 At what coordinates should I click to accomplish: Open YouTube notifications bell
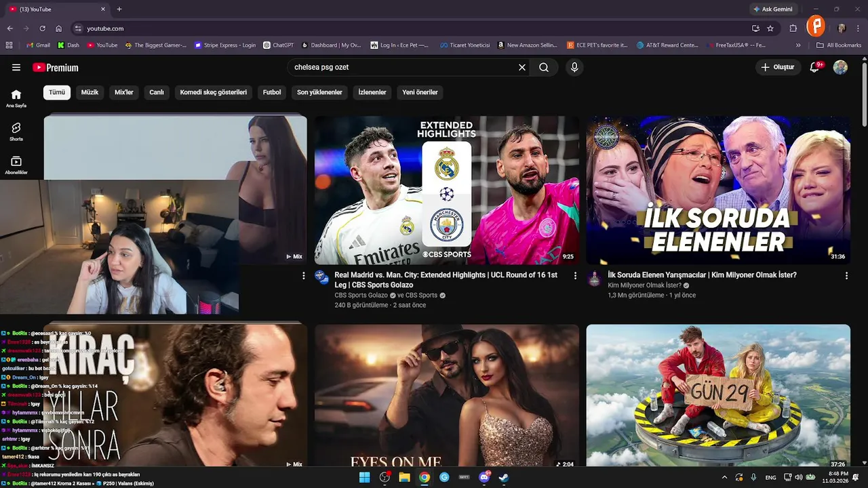pos(816,67)
